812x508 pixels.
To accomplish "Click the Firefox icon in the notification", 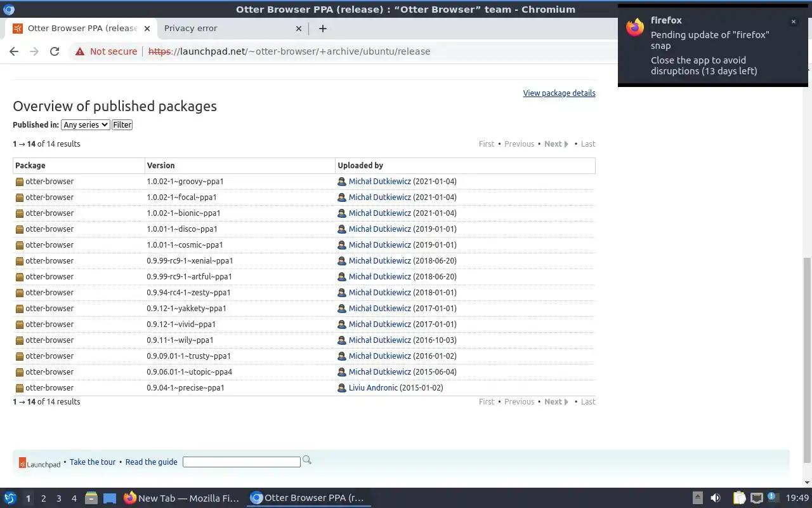I will coord(635,27).
